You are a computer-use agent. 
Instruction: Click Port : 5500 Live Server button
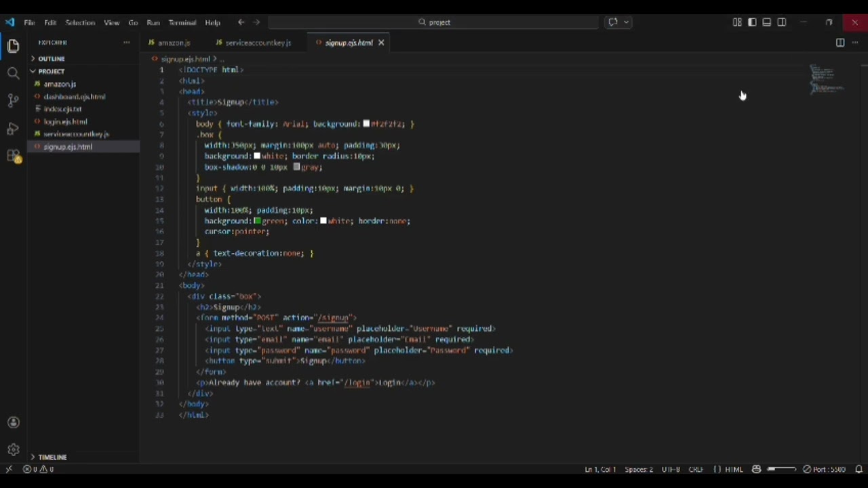click(x=825, y=469)
